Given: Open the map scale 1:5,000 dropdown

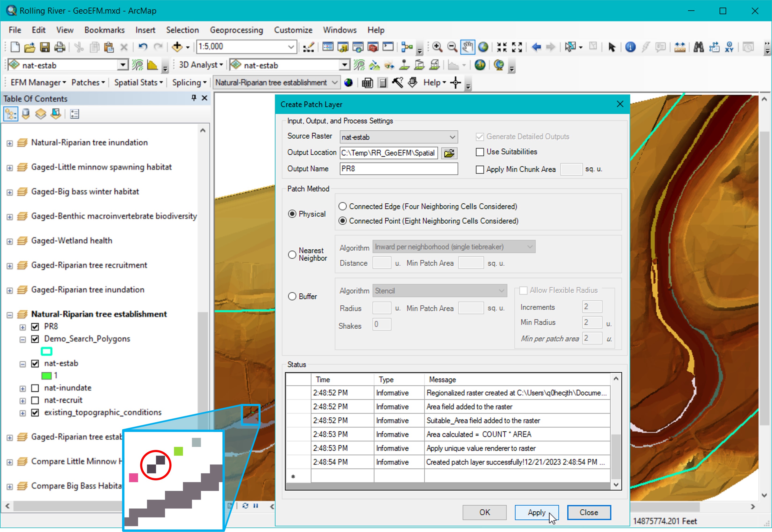Looking at the screenshot, I should pyautogui.click(x=291, y=47).
